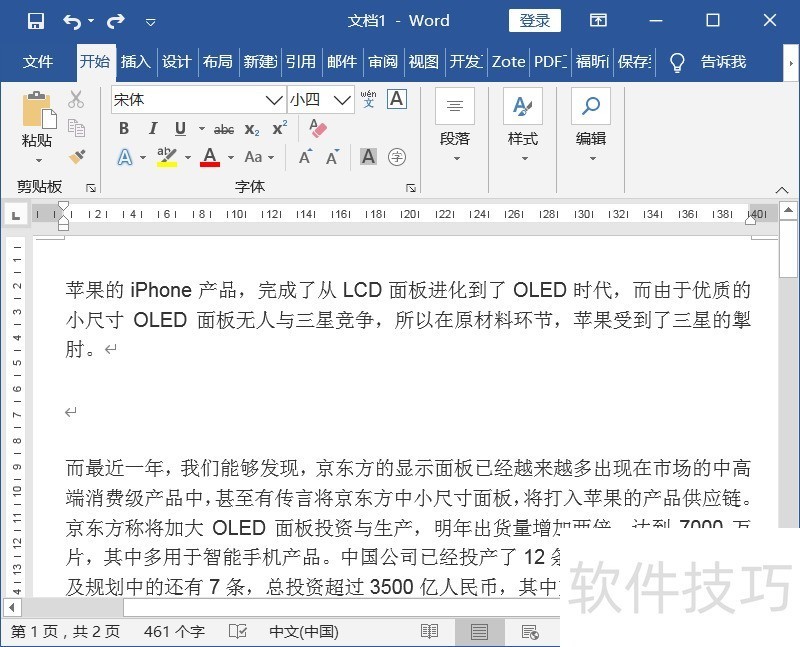Toggle Italic formatting

pyautogui.click(x=152, y=128)
